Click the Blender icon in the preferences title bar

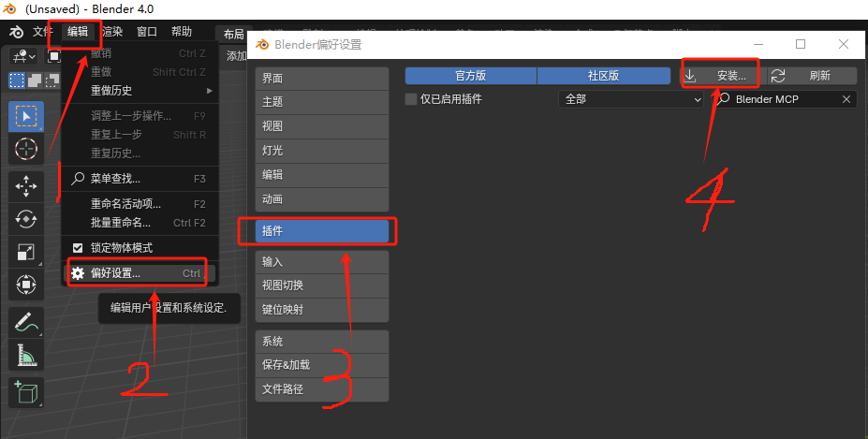click(262, 44)
